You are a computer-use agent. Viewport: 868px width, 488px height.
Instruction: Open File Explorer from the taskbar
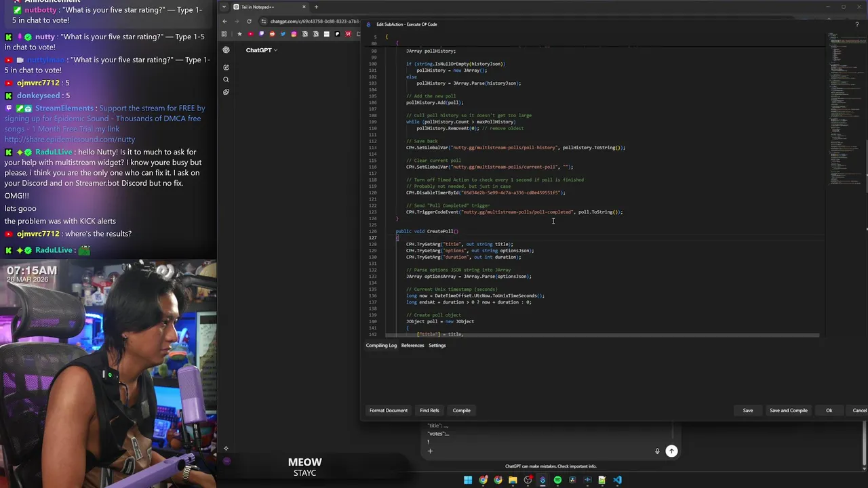[x=513, y=480]
